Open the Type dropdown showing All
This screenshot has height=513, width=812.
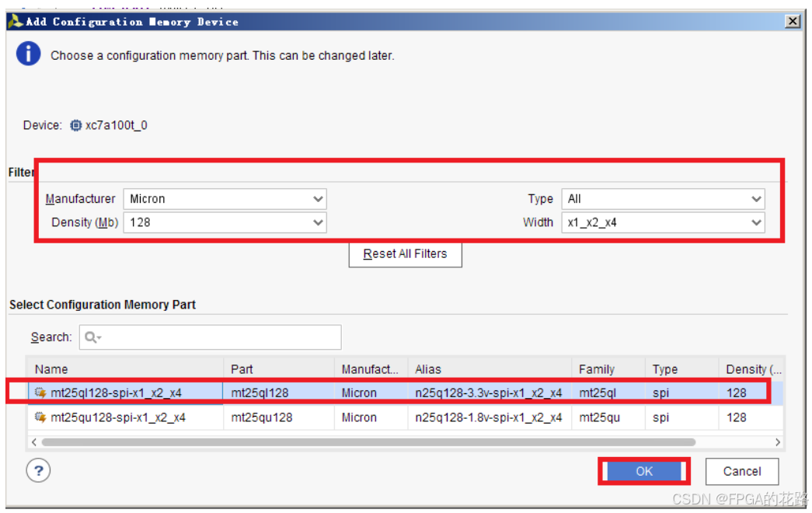tap(663, 199)
